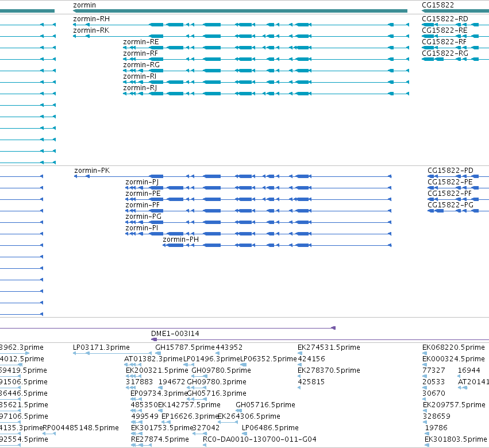Click the GH05716.3prime EST label
Viewport: 489px width, 448px height.
tap(217, 393)
